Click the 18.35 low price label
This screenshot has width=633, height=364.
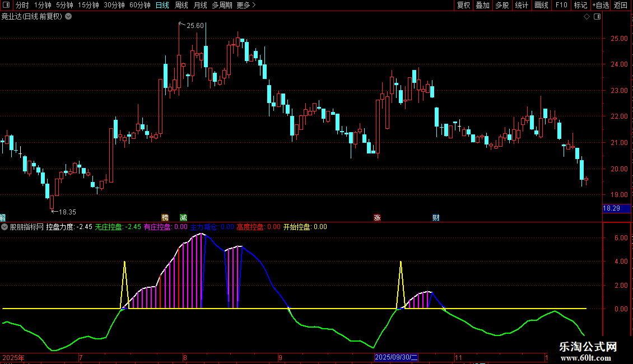tap(67, 212)
